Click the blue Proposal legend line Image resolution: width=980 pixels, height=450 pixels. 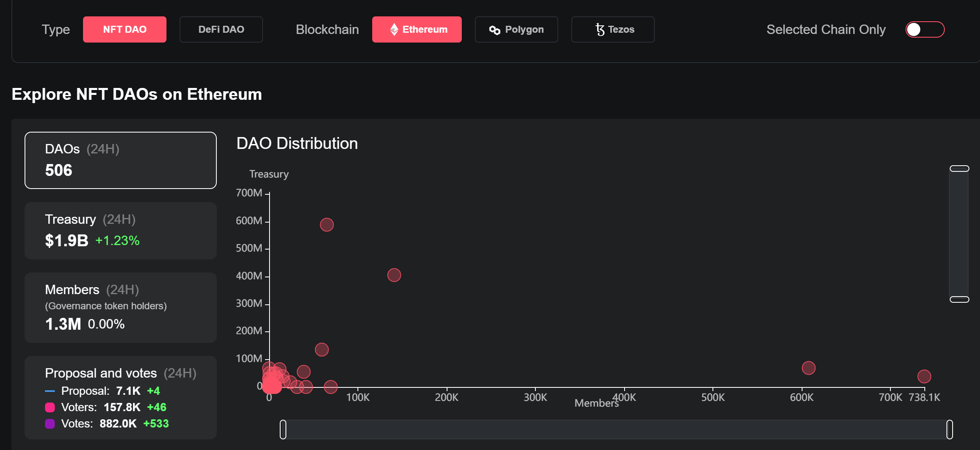50,391
